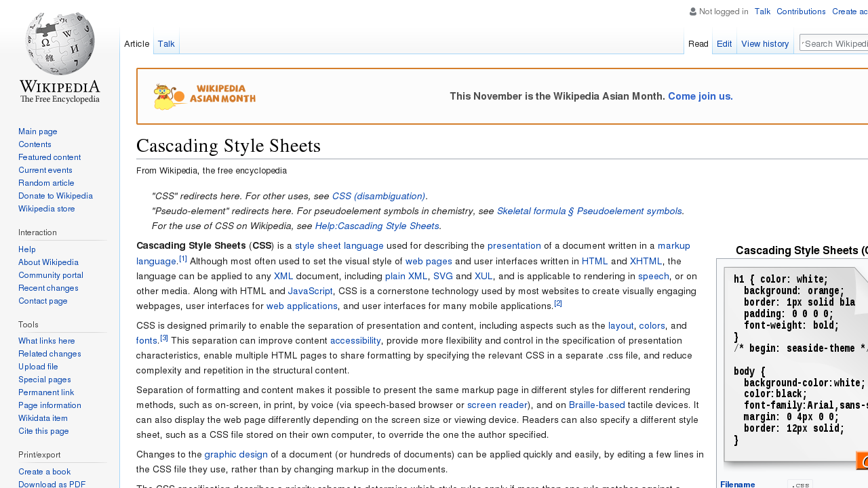Follow the presentation link
The width and height of the screenshot is (868, 488).
(514, 245)
